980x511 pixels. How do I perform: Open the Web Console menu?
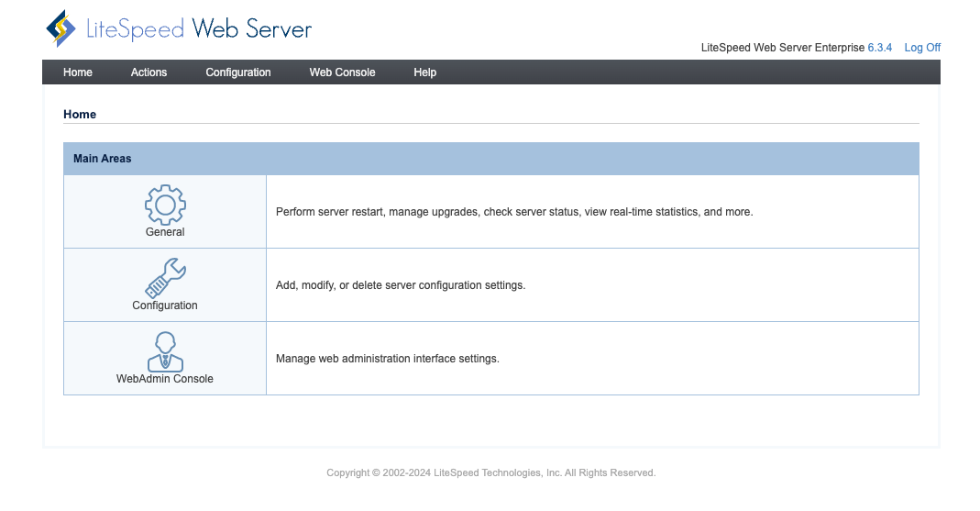click(342, 72)
